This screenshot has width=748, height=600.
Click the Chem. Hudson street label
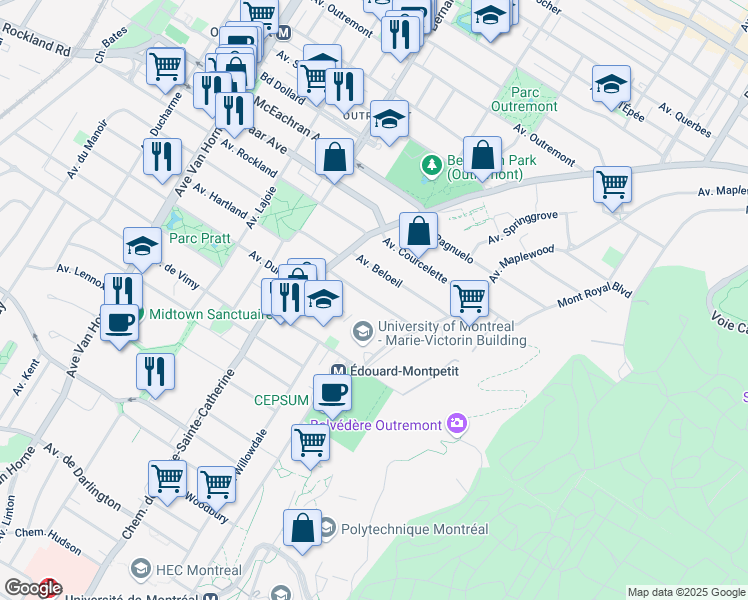click(x=48, y=541)
